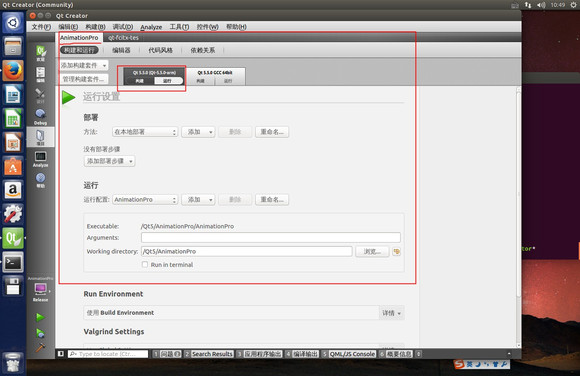Expand Run Environment details (详情)
580x376 pixels.
click(391, 313)
